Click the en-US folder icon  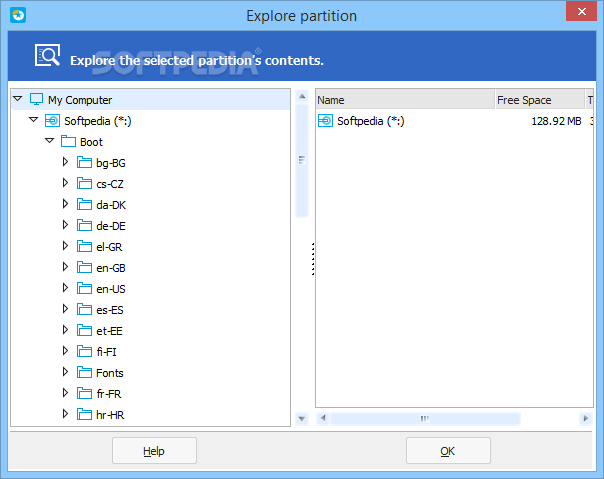pyautogui.click(x=84, y=289)
